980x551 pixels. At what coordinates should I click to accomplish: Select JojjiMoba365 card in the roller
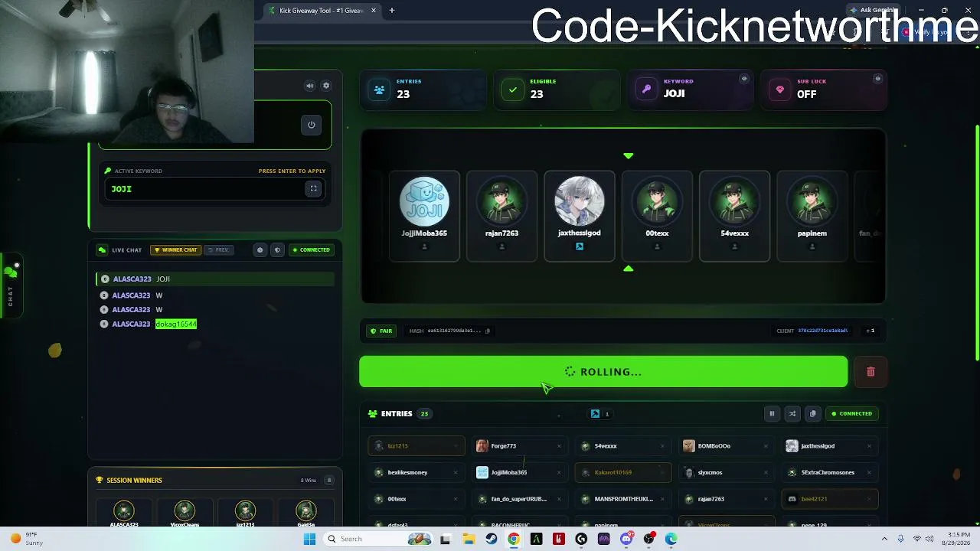(x=424, y=216)
